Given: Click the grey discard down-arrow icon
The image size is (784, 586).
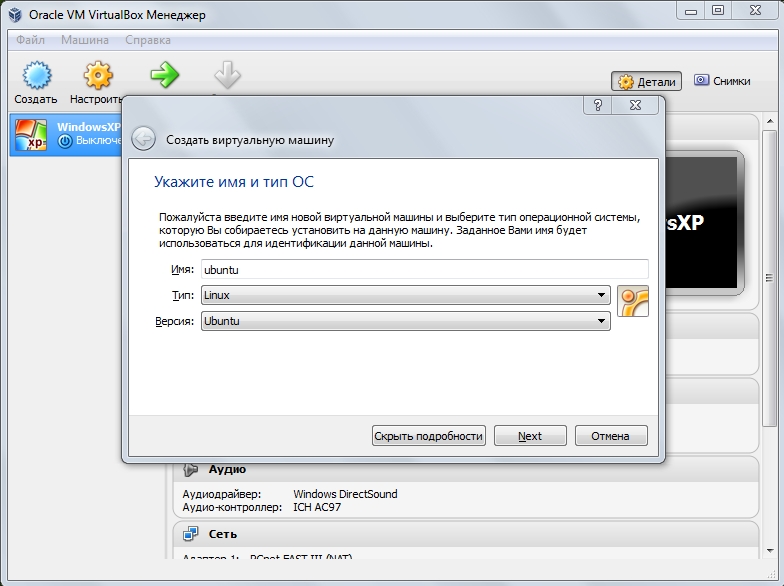Looking at the screenshot, I should click(x=228, y=75).
